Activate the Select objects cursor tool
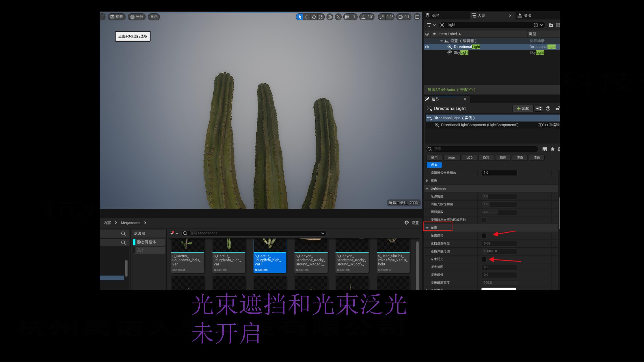Image resolution: width=644 pixels, height=362 pixels. coord(299,17)
